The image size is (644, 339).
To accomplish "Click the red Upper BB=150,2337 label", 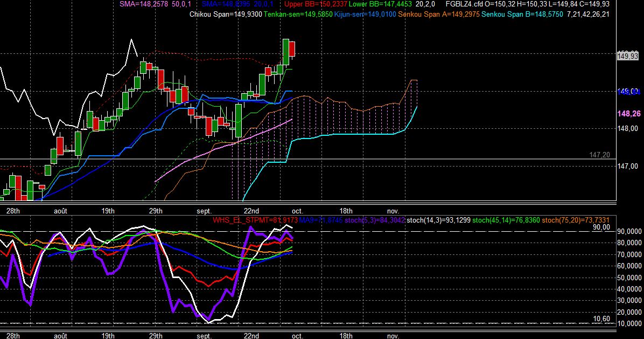I will point(316,4).
